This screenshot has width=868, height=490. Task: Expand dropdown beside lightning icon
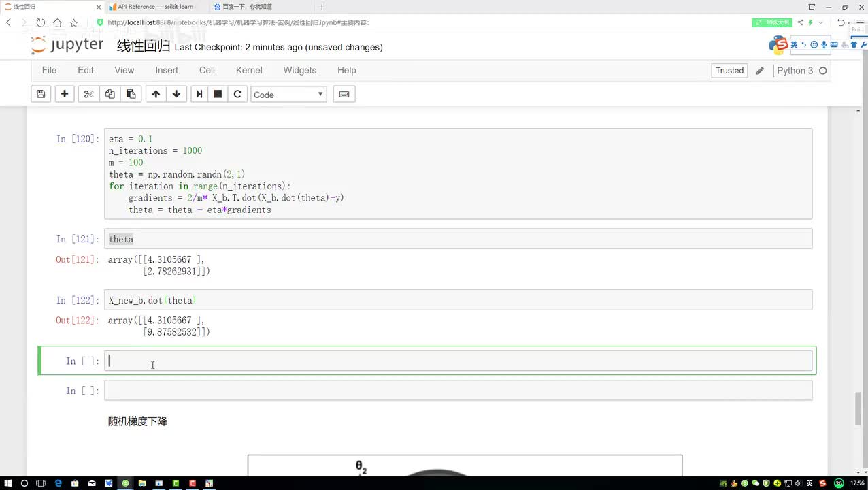click(820, 22)
